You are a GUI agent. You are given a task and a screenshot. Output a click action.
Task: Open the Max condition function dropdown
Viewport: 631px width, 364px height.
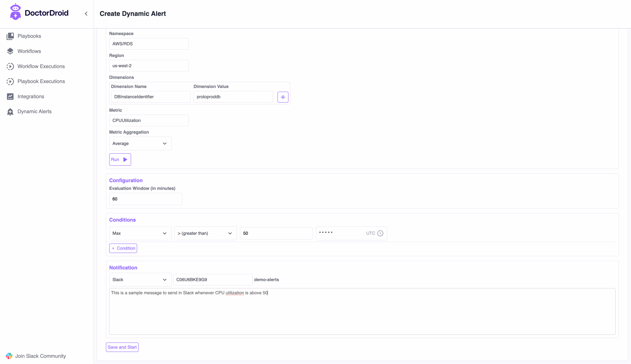140,233
